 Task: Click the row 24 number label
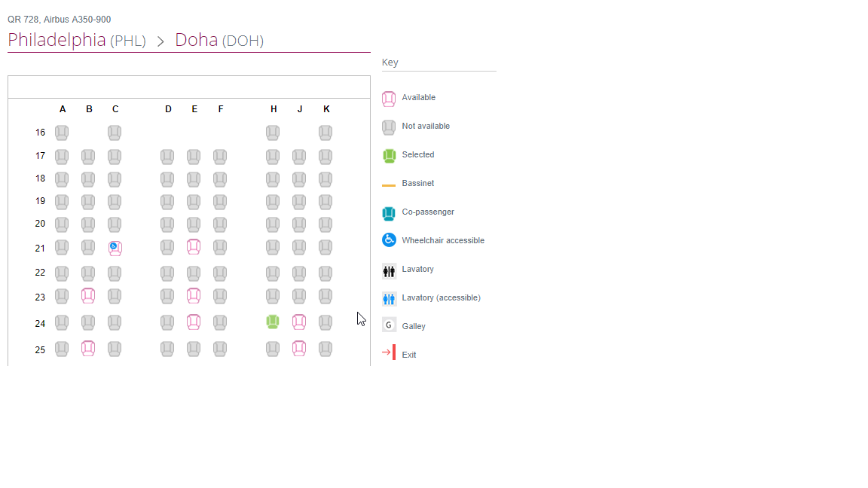pyautogui.click(x=40, y=324)
